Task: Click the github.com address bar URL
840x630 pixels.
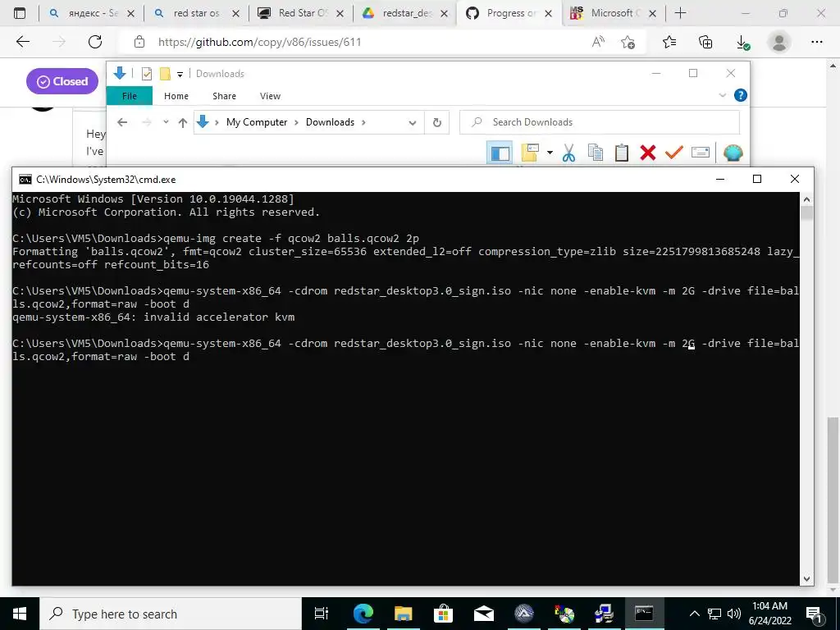Action: (259, 42)
